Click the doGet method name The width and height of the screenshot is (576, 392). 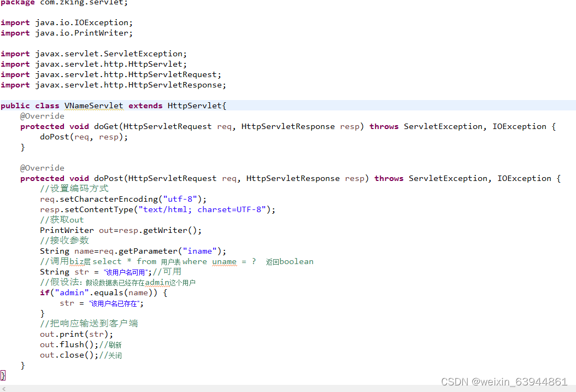tap(106, 126)
